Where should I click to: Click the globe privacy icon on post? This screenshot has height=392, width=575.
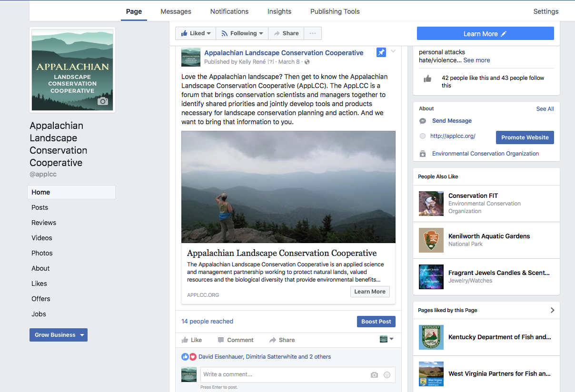(307, 62)
